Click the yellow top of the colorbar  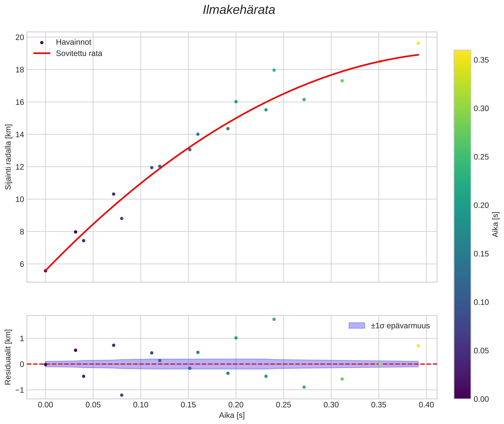(462, 52)
